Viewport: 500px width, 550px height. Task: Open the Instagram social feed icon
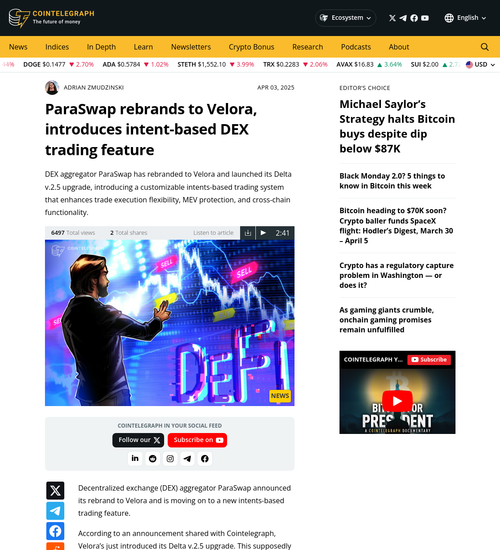click(x=170, y=458)
